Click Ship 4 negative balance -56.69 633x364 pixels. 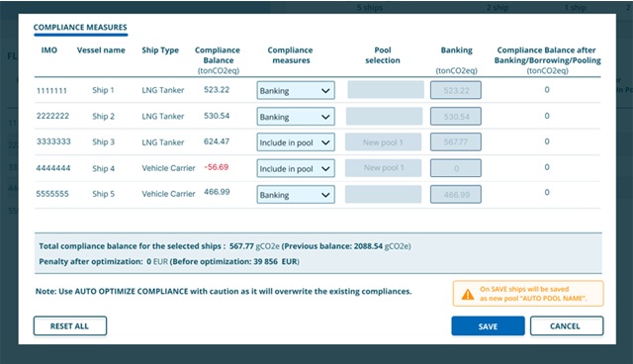click(217, 167)
